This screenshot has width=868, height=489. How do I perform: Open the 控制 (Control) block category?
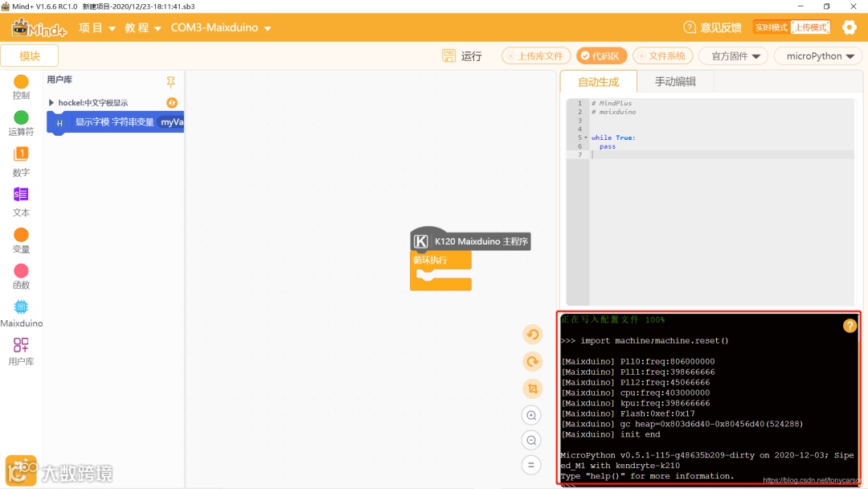(x=21, y=88)
